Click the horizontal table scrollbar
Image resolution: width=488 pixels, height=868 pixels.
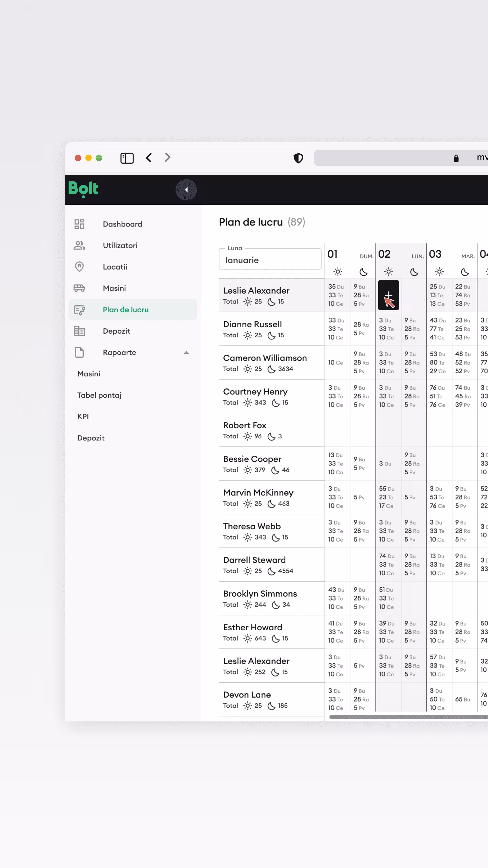coord(408,717)
